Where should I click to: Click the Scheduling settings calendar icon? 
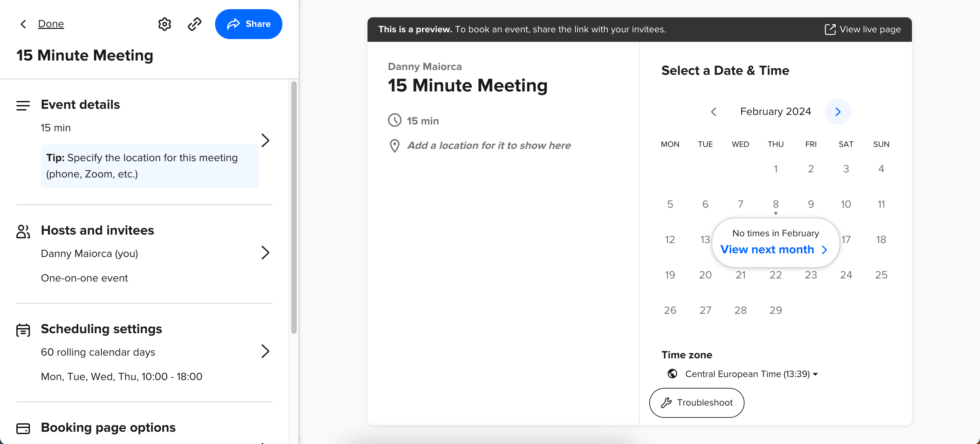[23, 329]
